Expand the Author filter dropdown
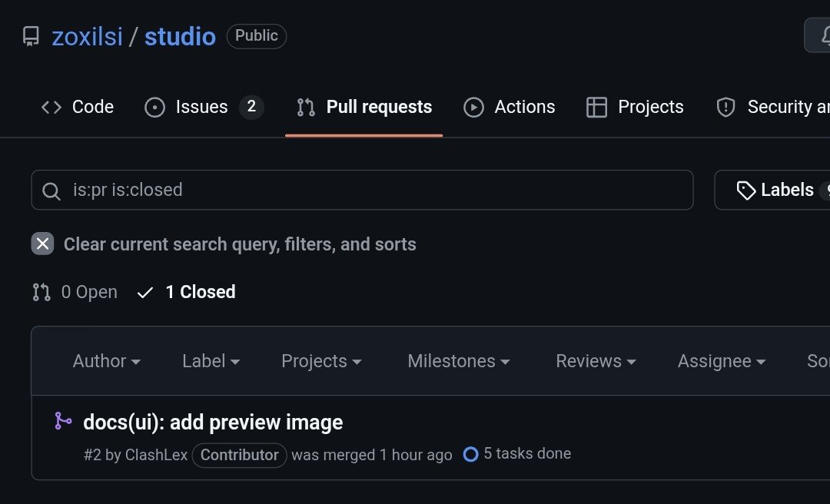 pyautogui.click(x=106, y=361)
